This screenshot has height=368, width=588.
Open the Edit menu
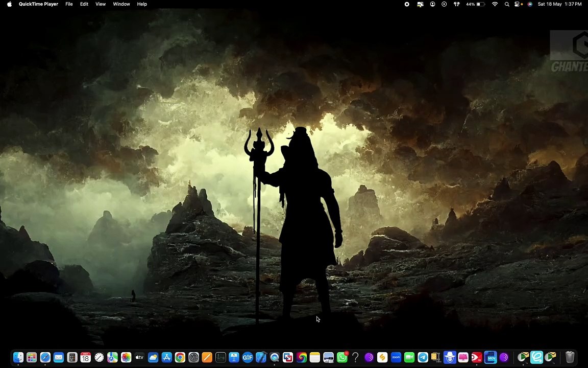[x=84, y=4]
